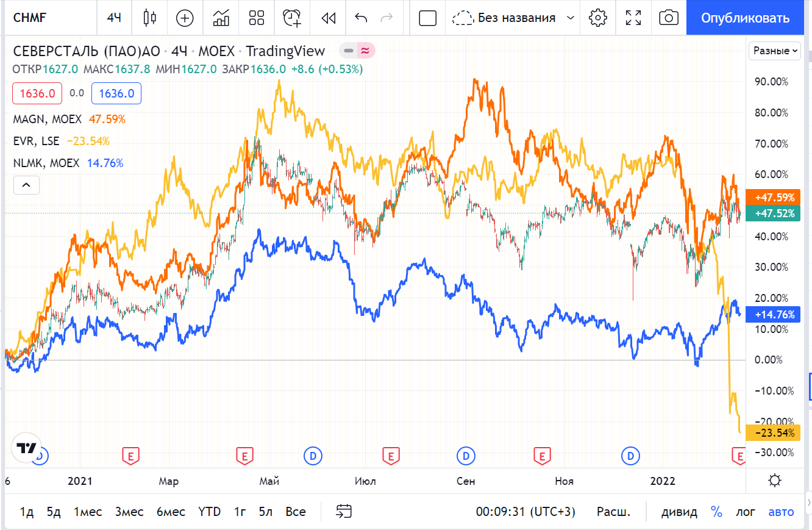812x530 pixels.
Task: Click the green +47.52% price label
Action: pyautogui.click(x=774, y=213)
